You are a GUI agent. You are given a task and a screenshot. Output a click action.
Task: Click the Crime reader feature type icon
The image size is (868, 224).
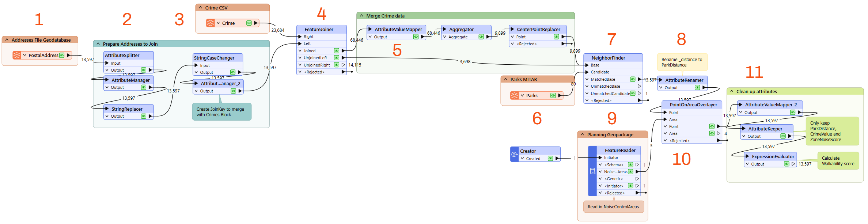click(211, 23)
